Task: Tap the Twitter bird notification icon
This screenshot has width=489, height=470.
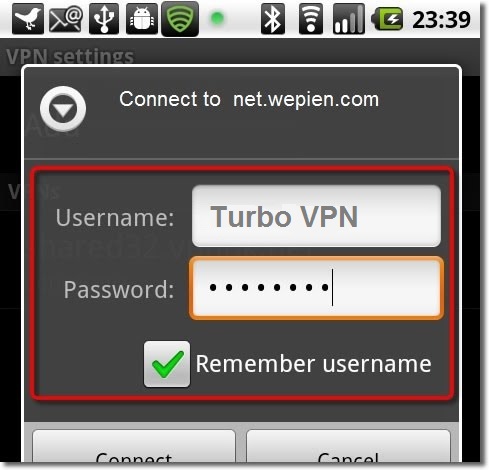Action: coord(28,19)
